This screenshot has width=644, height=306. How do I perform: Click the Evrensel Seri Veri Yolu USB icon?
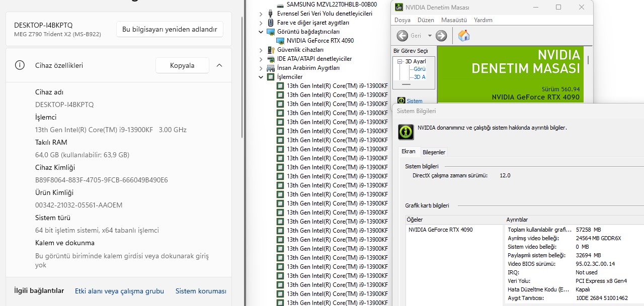271,14
